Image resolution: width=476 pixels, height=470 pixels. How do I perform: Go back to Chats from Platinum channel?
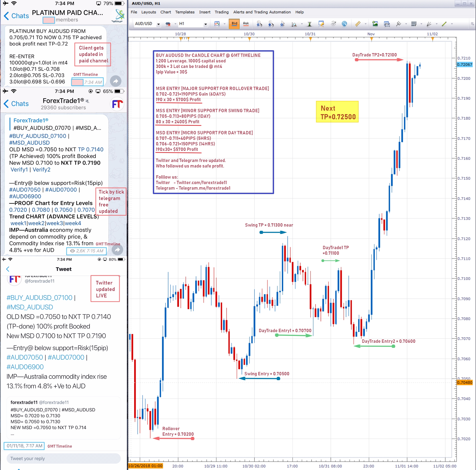point(16,16)
